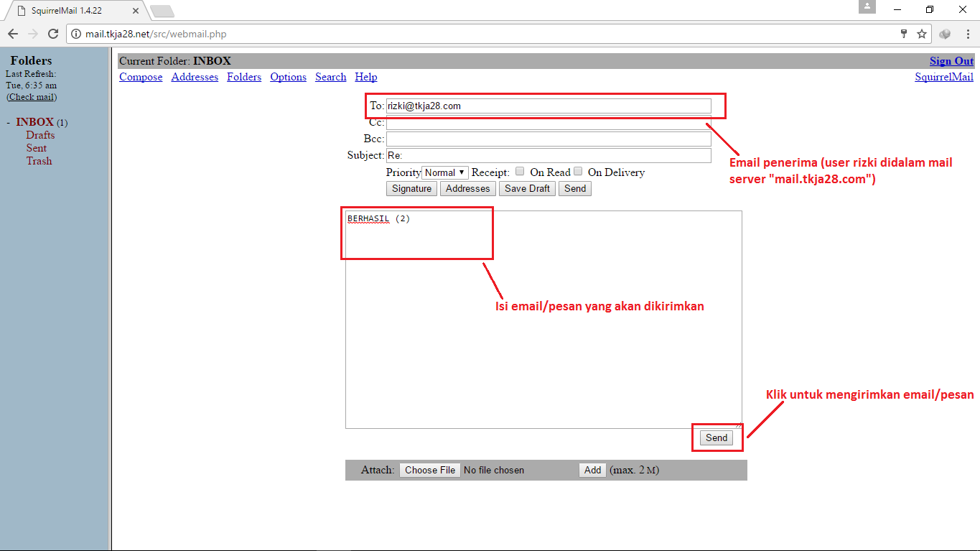Click the bookmark star in address bar
The height and width of the screenshot is (551, 980).
[921, 33]
